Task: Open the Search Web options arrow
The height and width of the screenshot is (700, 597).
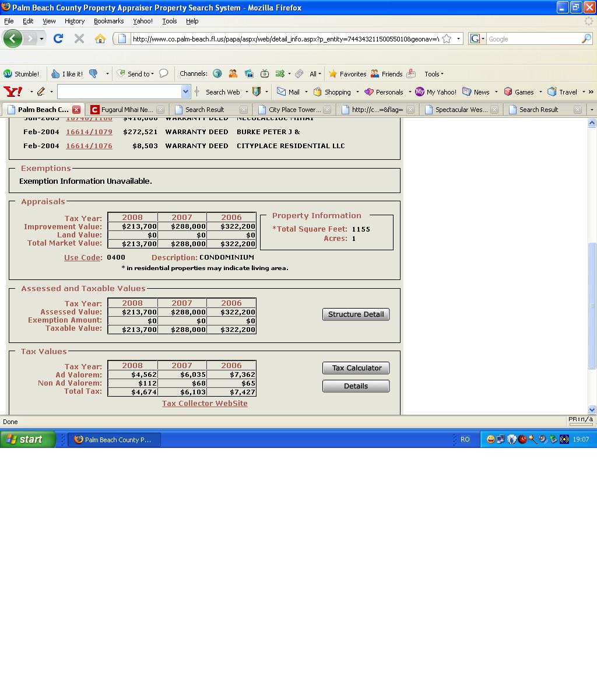Action: tap(247, 92)
